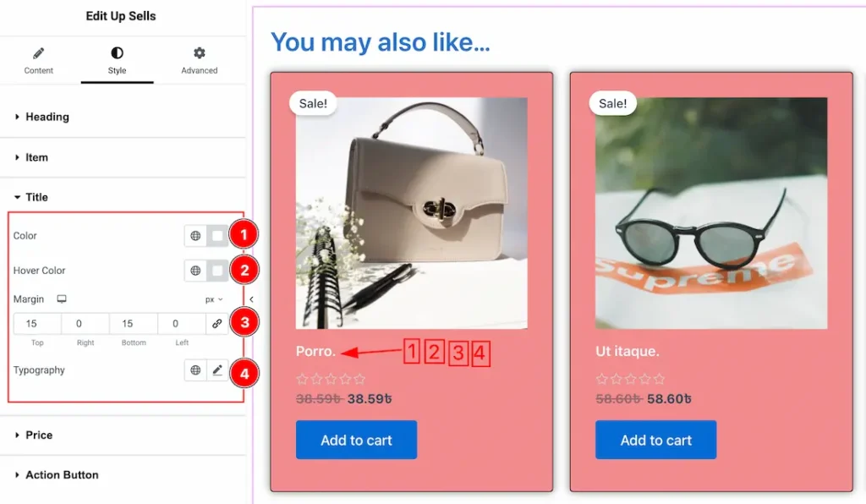Open the Hover Color swatch picker
Viewport: 866px width, 504px height.
(x=217, y=271)
